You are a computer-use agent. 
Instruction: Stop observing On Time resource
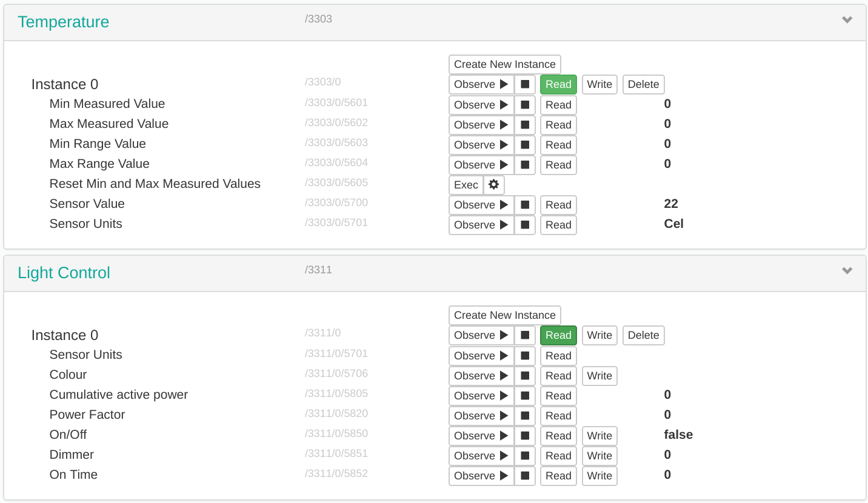click(525, 476)
